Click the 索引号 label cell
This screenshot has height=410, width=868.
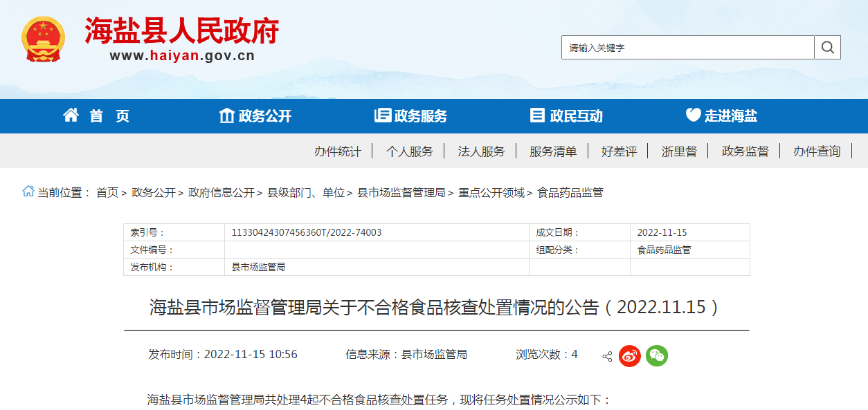point(174,233)
